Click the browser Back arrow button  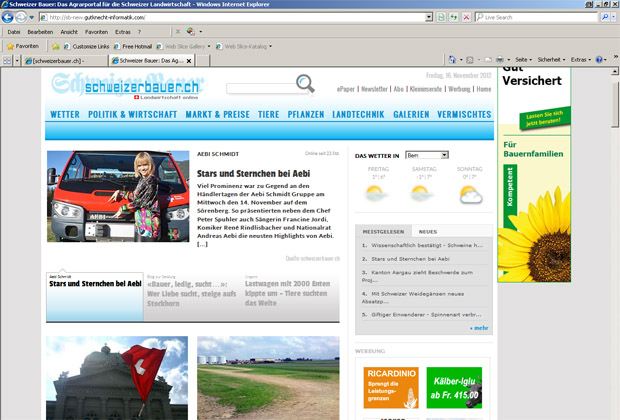coord(10,17)
